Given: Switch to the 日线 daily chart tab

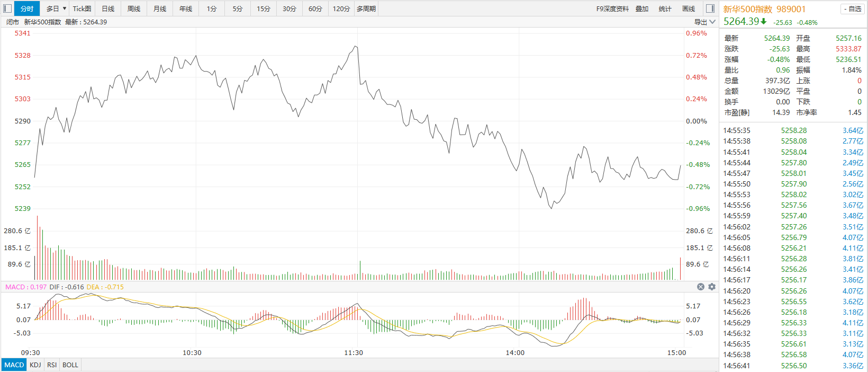Looking at the screenshot, I should pos(108,8).
